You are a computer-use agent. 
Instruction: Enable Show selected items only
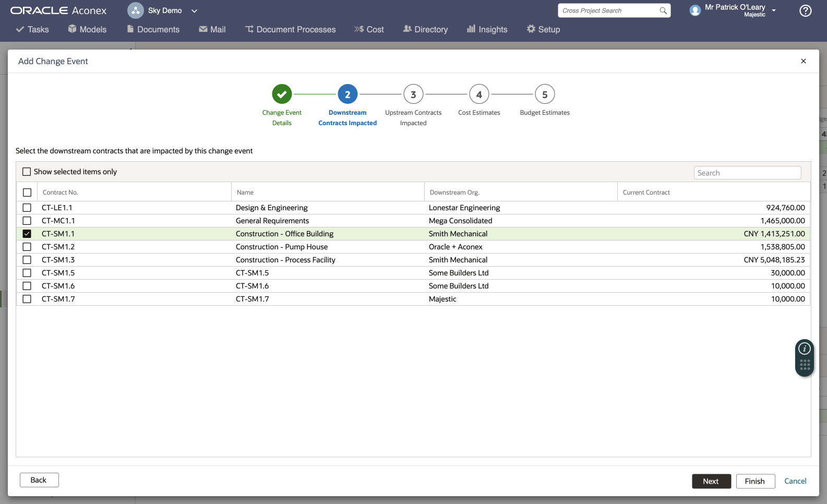point(27,172)
